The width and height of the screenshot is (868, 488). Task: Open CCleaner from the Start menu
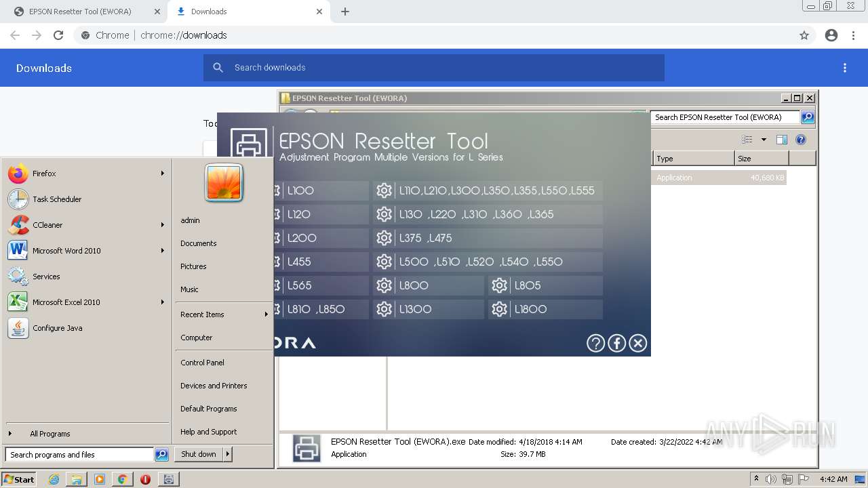click(x=86, y=225)
